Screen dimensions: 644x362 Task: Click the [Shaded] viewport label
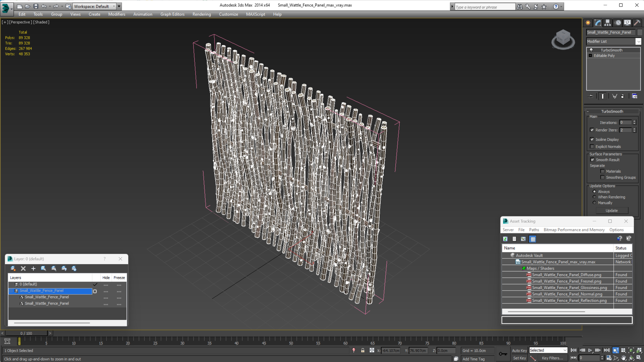click(x=41, y=22)
